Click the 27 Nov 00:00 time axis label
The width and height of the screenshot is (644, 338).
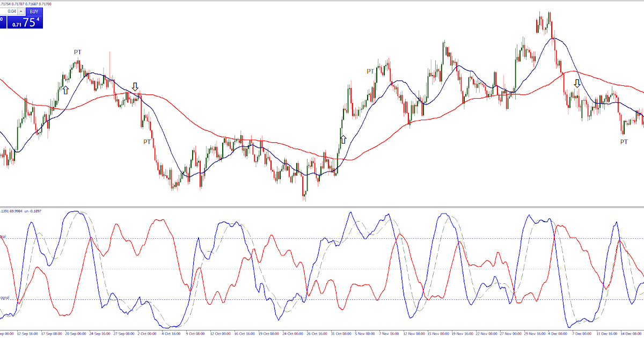click(510, 334)
